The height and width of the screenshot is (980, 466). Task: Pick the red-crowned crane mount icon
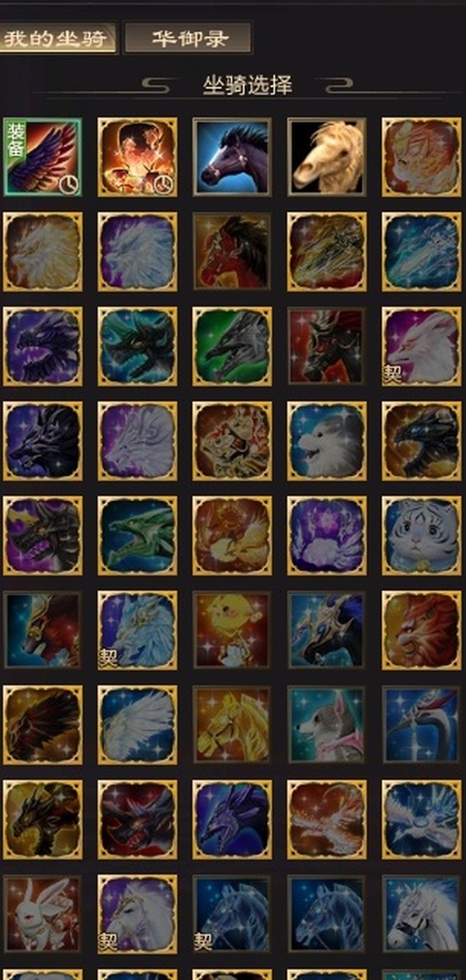coord(421,725)
